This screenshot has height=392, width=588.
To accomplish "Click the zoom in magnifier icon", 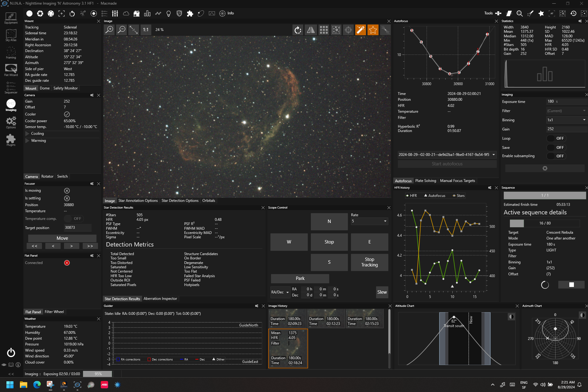I will pyautogui.click(x=109, y=30).
